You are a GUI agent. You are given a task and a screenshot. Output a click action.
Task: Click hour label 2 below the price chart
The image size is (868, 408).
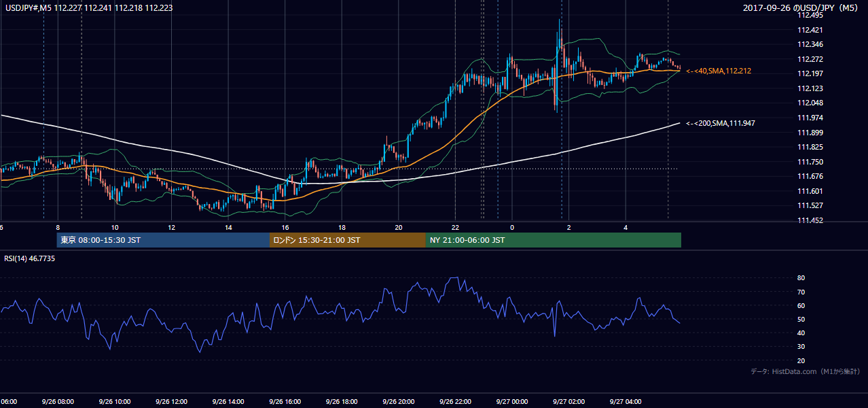coord(569,227)
